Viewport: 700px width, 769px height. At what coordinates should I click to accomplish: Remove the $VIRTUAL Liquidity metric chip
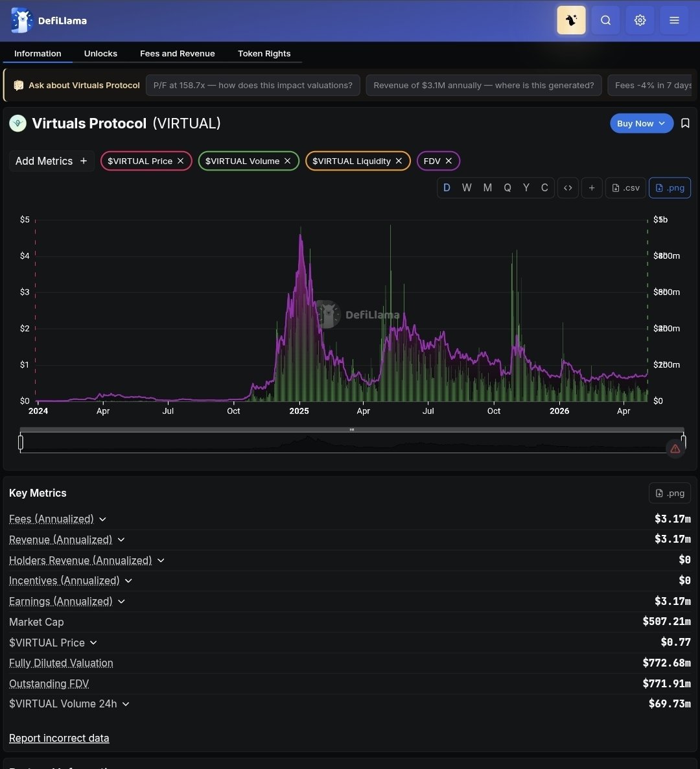point(399,161)
